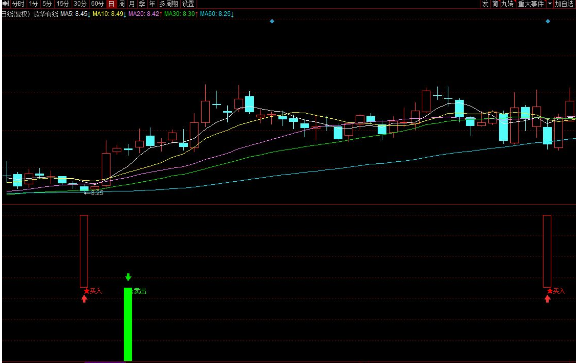This screenshot has width=576, height=363.
Task: Click the left red up arrow buy signal
Action: 84,299
